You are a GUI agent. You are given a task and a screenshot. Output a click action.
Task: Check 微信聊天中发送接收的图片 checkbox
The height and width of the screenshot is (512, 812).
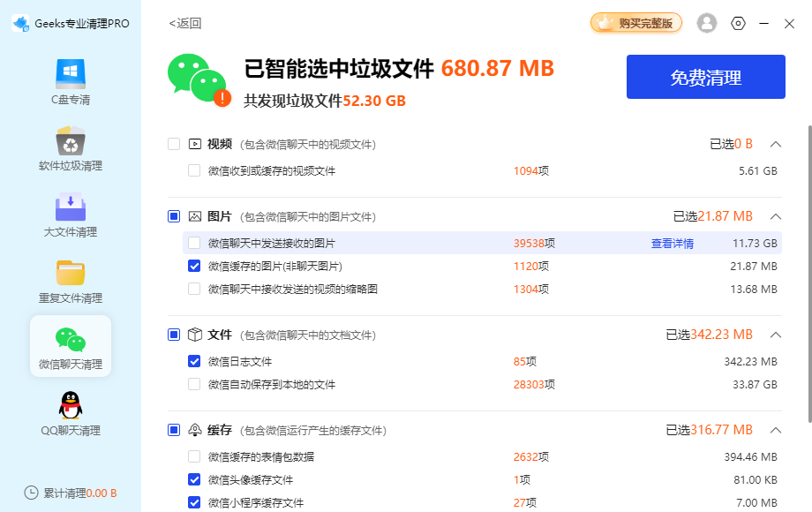[194, 243]
